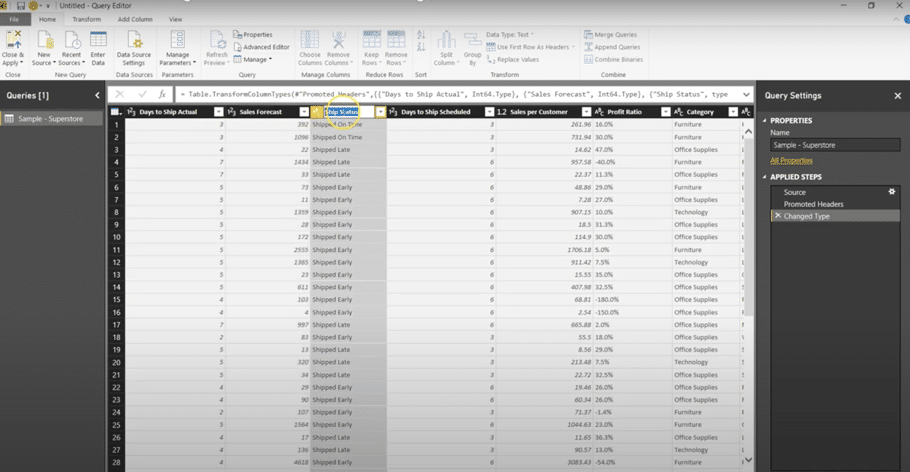Viewport: 910px width, 472px height.
Task: Click the Group By icon
Action: click(472, 41)
